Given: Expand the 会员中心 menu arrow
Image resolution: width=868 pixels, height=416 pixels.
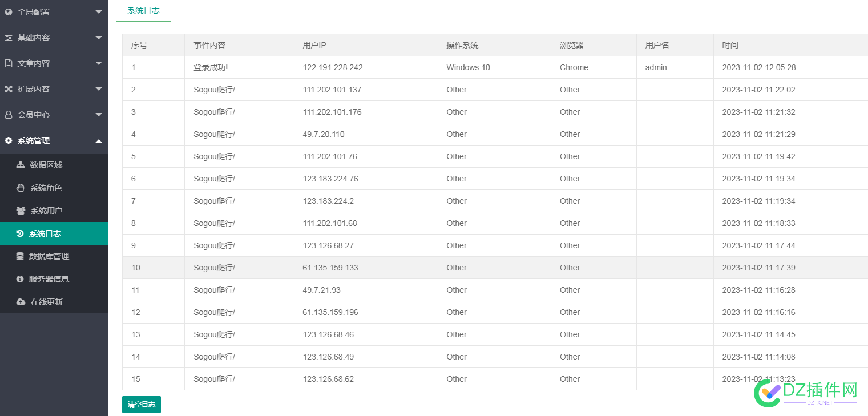Looking at the screenshot, I should click(99, 115).
